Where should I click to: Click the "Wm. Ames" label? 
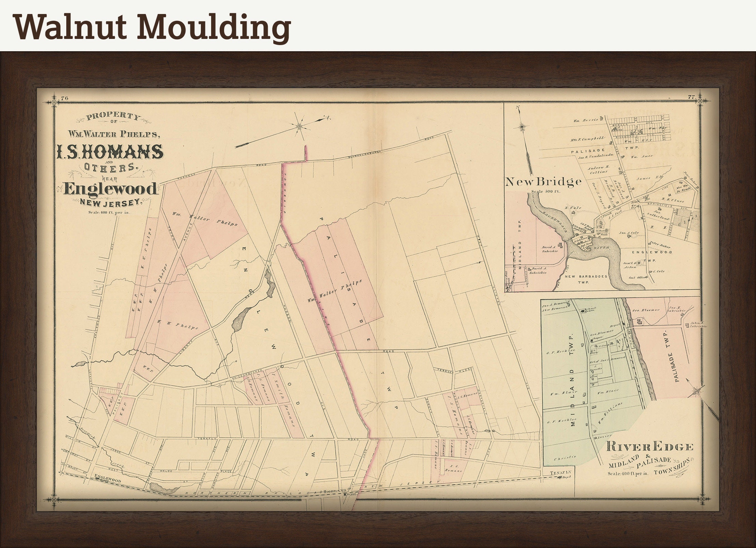[641, 157]
